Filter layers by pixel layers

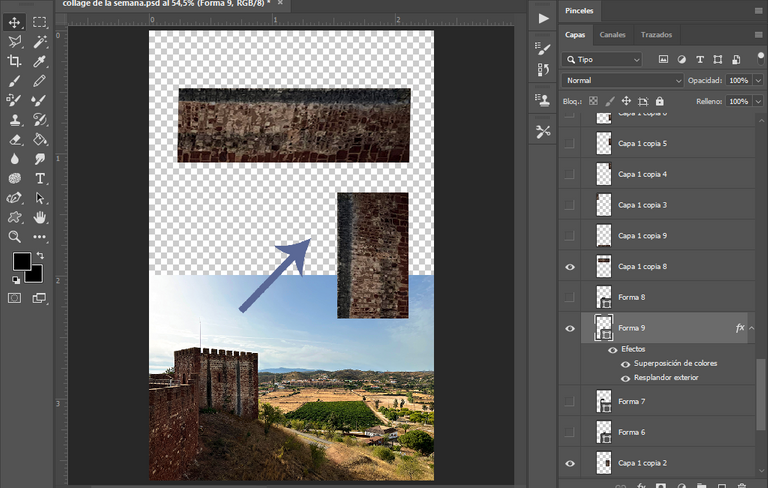coord(663,59)
